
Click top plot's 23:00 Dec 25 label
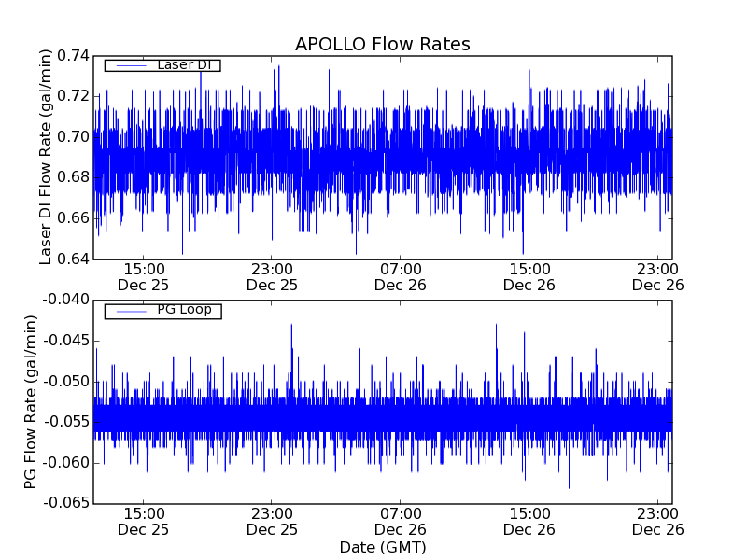click(272, 277)
